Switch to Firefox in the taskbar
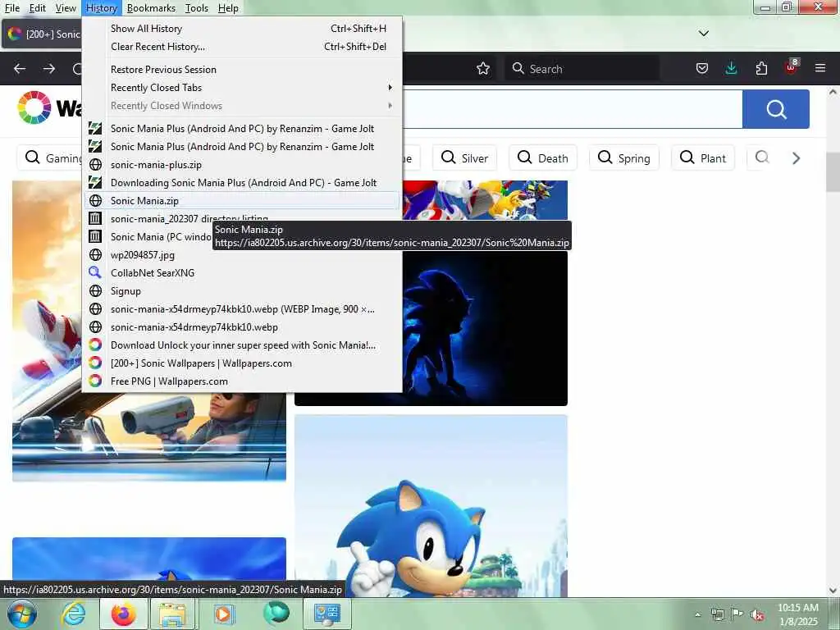The image size is (840, 630). (123, 614)
